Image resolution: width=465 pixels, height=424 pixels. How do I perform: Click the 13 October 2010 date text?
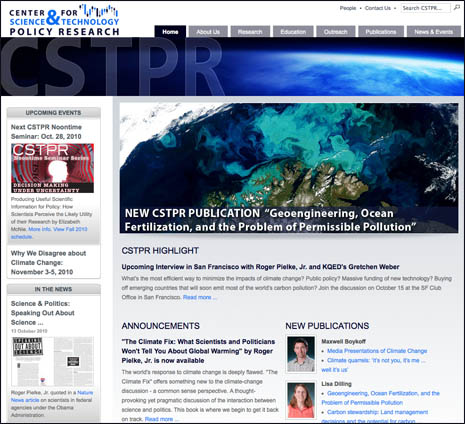pyautogui.click(x=29, y=331)
